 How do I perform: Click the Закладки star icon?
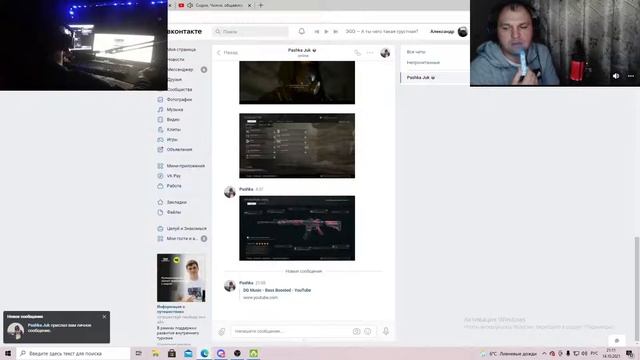(160, 202)
